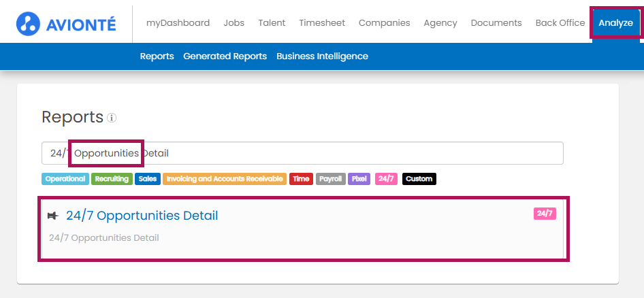Filter reports by Payroll tag
Image resolution: width=644 pixels, height=298 pixels.
click(331, 179)
